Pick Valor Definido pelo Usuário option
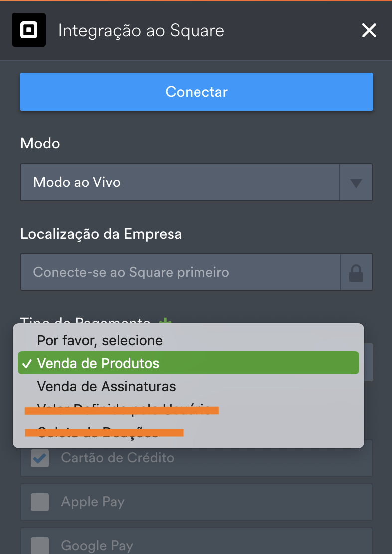This screenshot has width=392, height=554. click(124, 410)
